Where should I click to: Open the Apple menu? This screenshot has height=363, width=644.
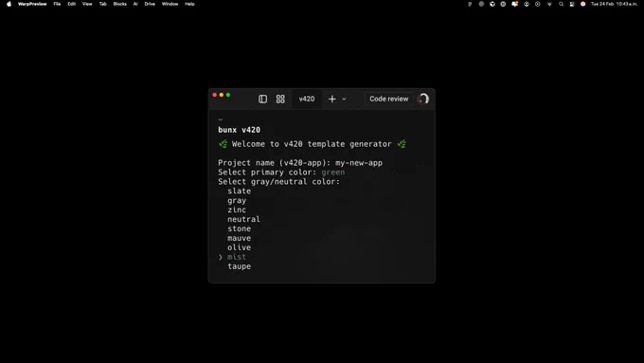point(9,4)
